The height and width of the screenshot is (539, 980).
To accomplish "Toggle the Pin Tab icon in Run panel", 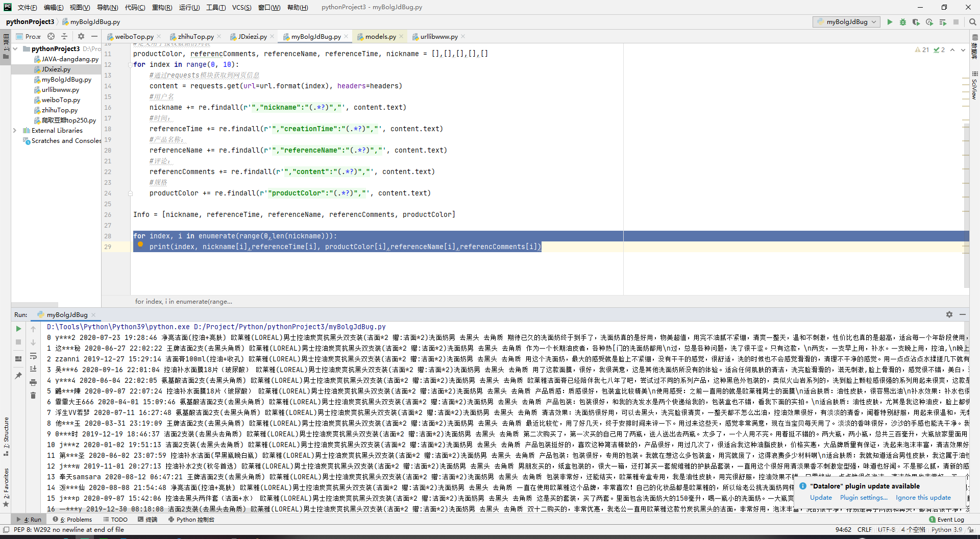I will click(18, 376).
